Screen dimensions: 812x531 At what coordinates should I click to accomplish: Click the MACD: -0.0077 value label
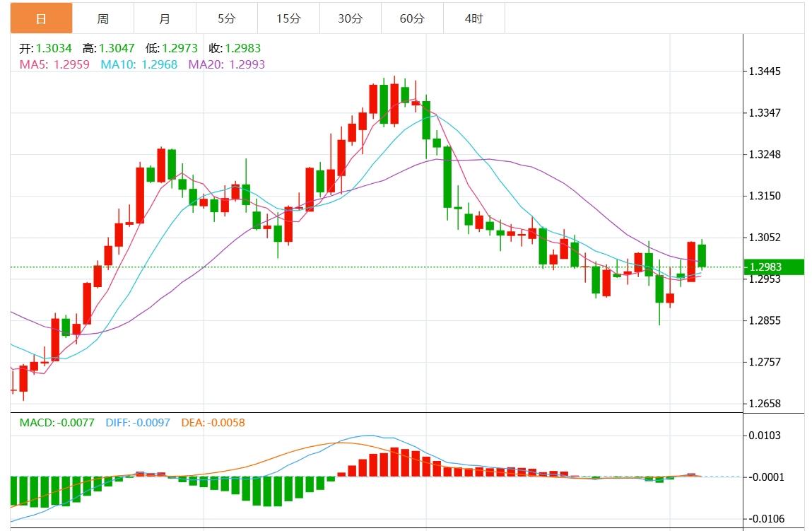57,423
